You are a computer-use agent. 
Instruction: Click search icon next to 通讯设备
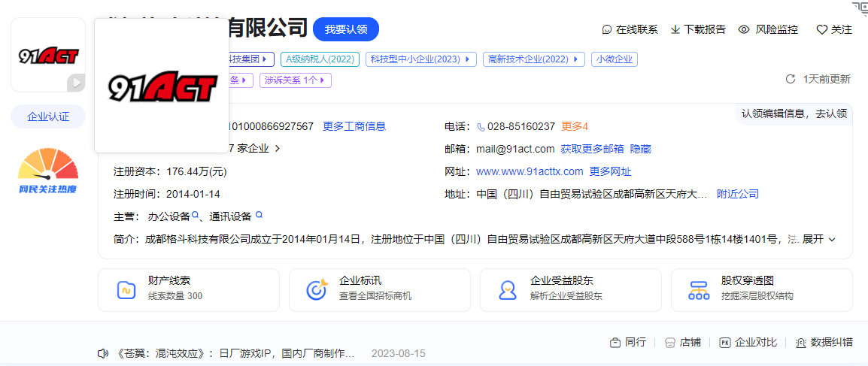tap(259, 215)
